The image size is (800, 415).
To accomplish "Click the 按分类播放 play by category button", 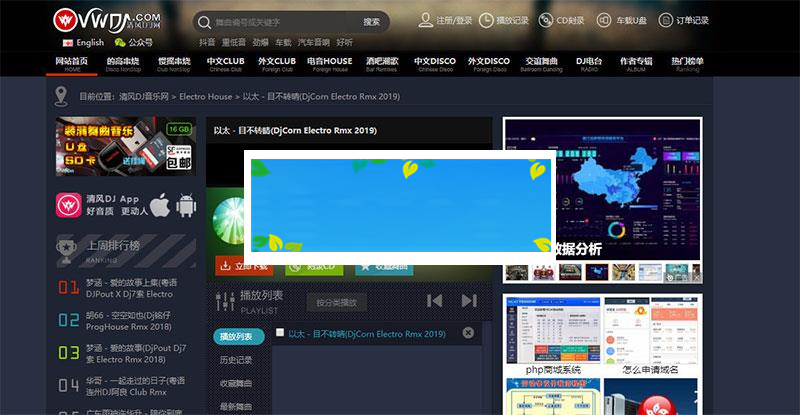I will 336,302.
